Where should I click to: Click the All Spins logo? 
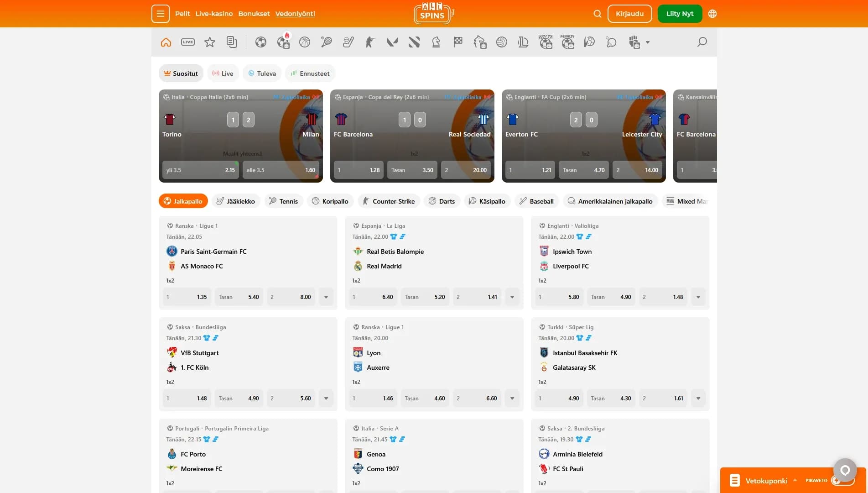coord(434,14)
